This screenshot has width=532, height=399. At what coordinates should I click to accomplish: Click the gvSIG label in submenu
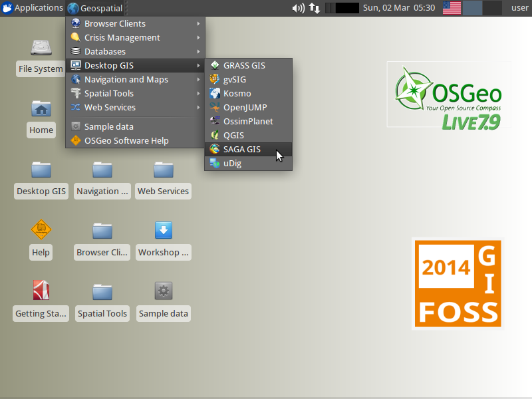pyautogui.click(x=235, y=79)
